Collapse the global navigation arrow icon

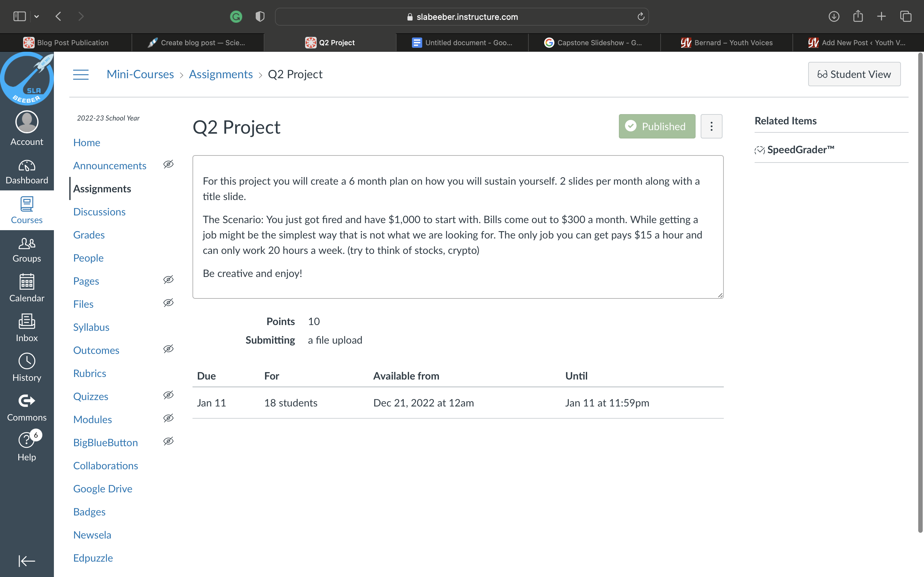(x=27, y=561)
